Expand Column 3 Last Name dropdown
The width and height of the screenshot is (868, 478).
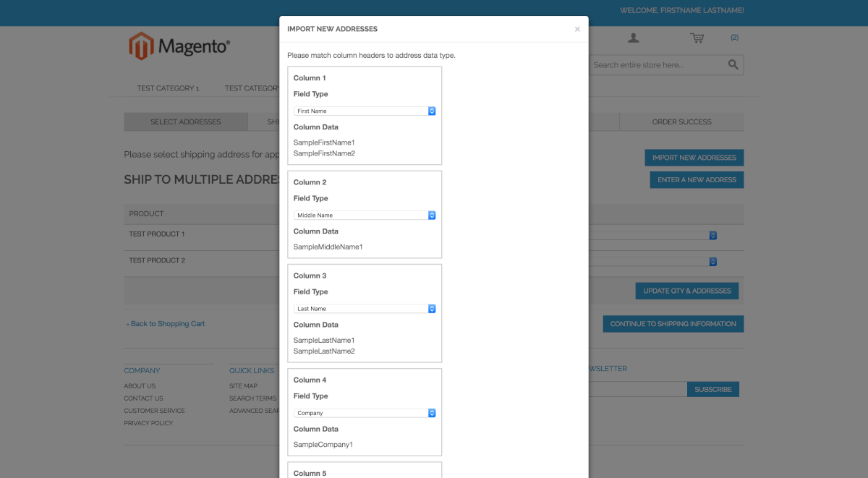[365, 309]
